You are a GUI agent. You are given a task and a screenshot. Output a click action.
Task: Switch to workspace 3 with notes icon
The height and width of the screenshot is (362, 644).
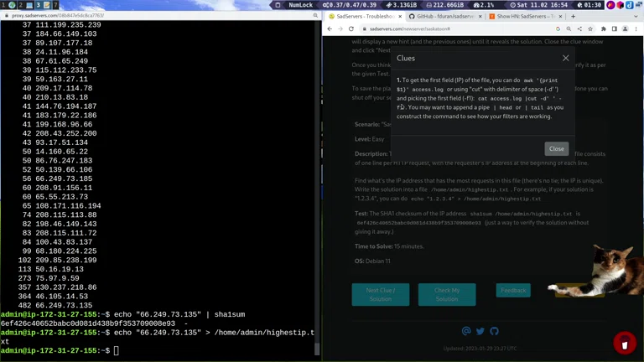click(x=42, y=5)
